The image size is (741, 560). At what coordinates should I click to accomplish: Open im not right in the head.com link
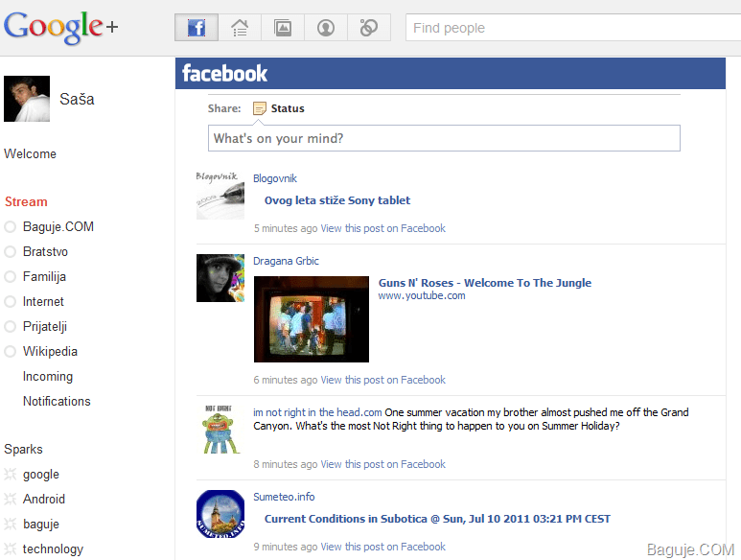pyautogui.click(x=317, y=412)
